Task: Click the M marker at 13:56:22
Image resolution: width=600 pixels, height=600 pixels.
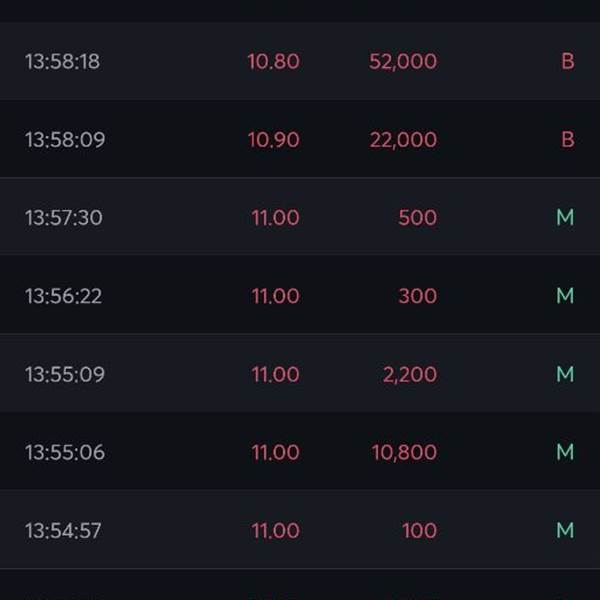Action: (565, 295)
